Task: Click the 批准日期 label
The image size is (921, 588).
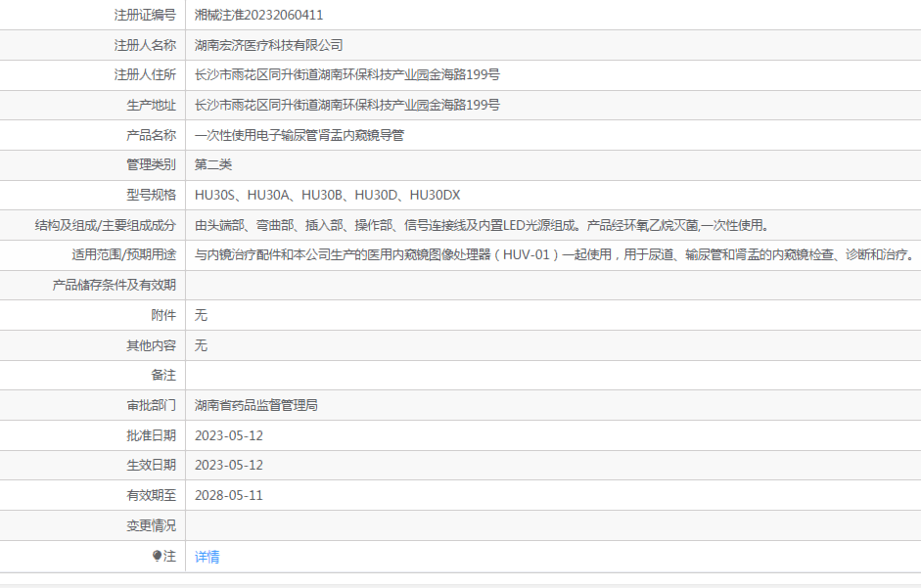Action: pos(152,435)
